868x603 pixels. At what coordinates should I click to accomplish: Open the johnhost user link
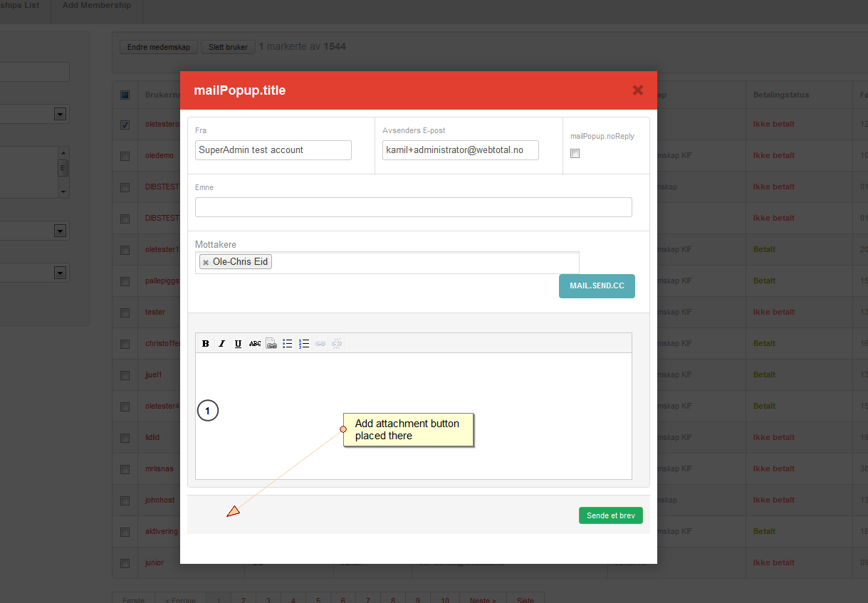coord(160,500)
